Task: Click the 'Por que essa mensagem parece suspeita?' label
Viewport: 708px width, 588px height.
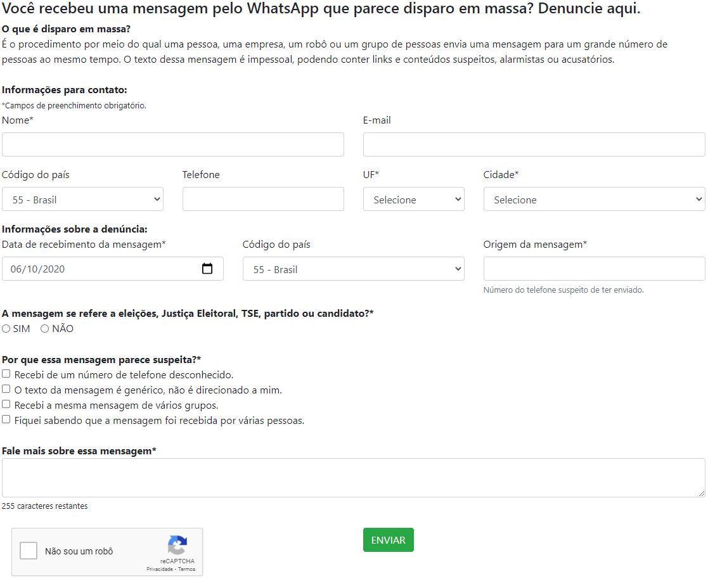Action: pos(101,360)
